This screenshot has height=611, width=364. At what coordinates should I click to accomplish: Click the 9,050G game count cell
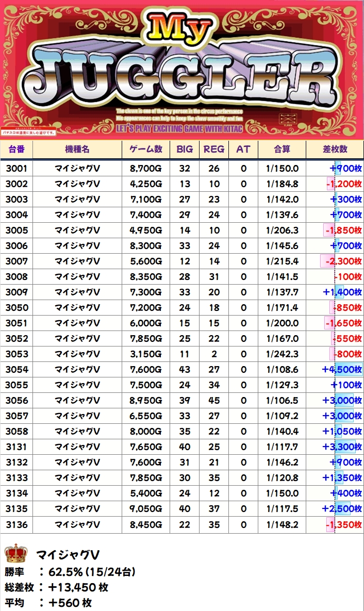(x=146, y=509)
